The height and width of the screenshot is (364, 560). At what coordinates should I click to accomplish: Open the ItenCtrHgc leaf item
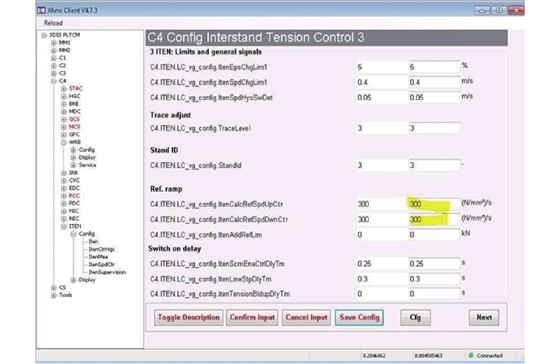[101, 249]
